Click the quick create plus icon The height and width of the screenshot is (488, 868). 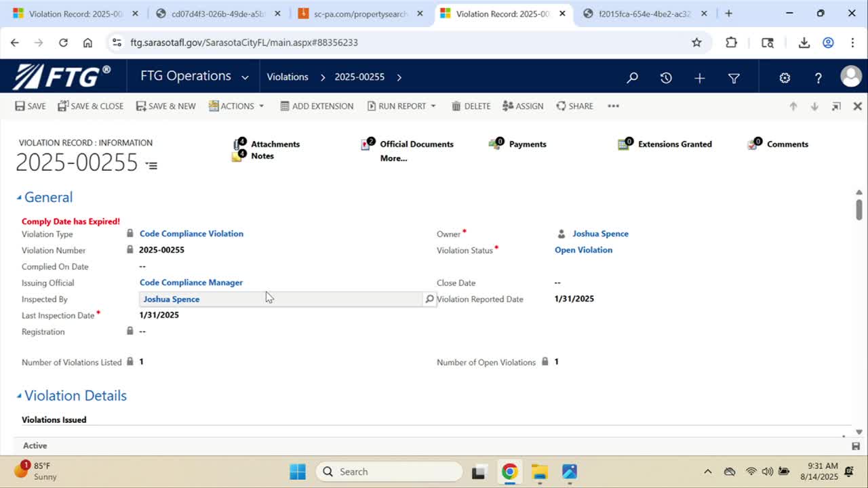pyautogui.click(x=699, y=77)
